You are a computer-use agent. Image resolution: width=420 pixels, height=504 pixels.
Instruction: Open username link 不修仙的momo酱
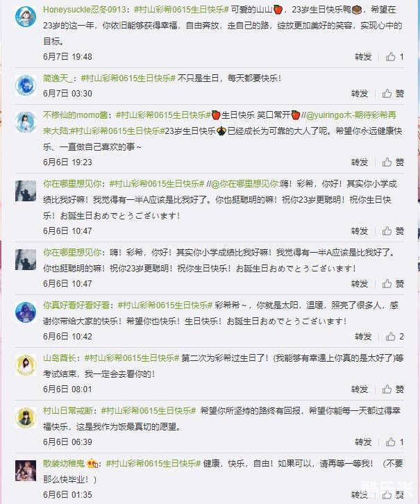tap(75, 115)
